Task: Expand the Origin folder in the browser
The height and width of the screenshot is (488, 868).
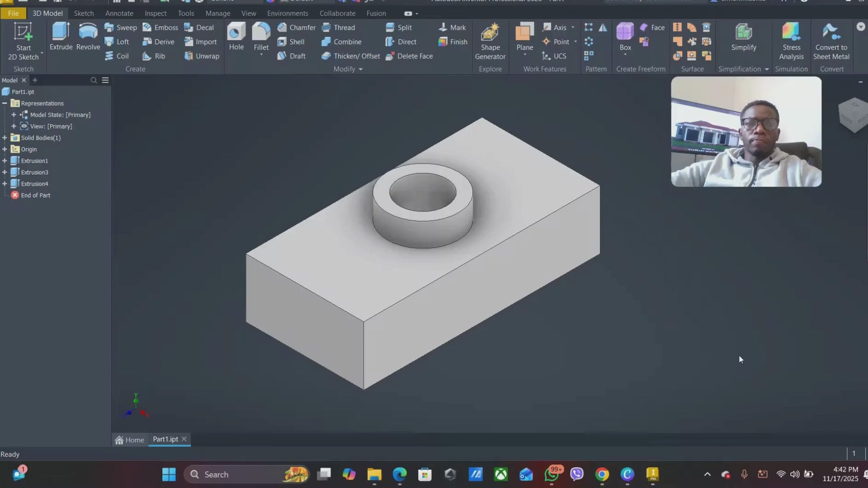Action: pyautogui.click(x=5, y=149)
